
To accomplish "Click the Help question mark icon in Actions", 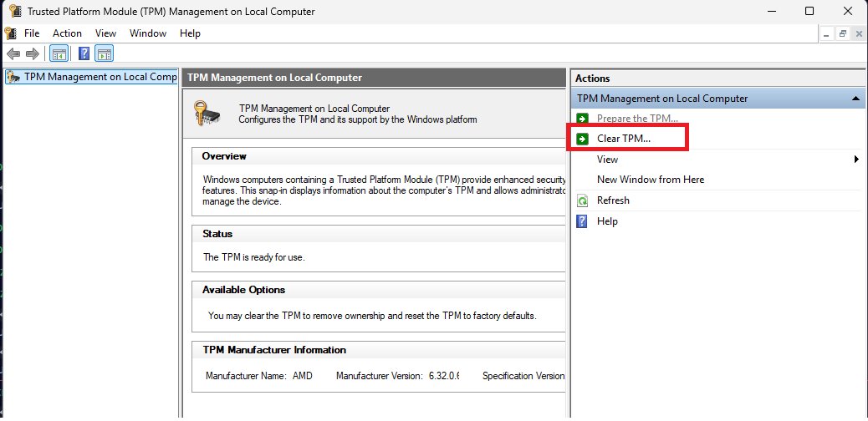I will 582,221.
